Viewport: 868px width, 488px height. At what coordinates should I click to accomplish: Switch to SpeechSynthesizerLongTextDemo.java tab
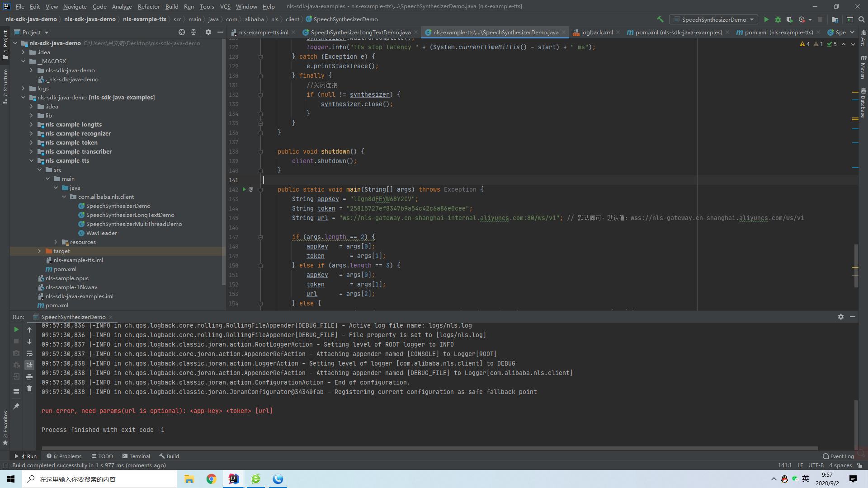click(360, 32)
